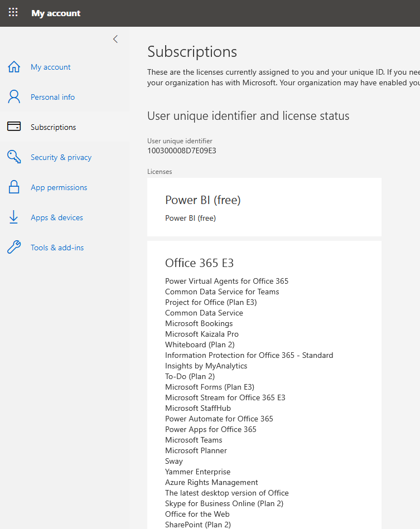Click The latest desktop version of Office

click(x=227, y=493)
